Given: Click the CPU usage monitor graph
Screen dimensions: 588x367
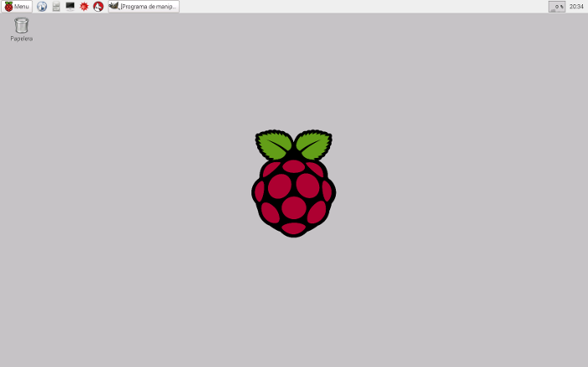Looking at the screenshot, I should [557, 7].
